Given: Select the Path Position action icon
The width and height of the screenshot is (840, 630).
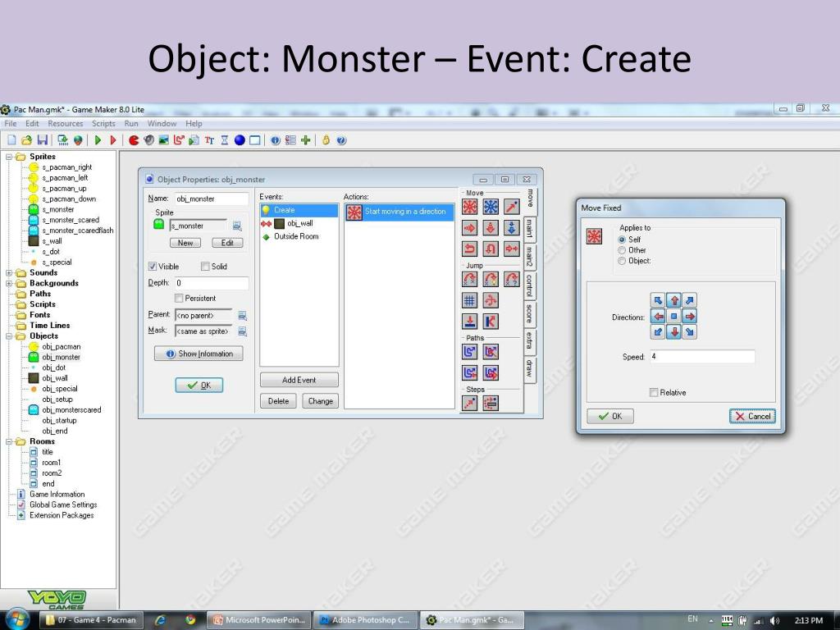Looking at the screenshot, I should tap(470, 372).
